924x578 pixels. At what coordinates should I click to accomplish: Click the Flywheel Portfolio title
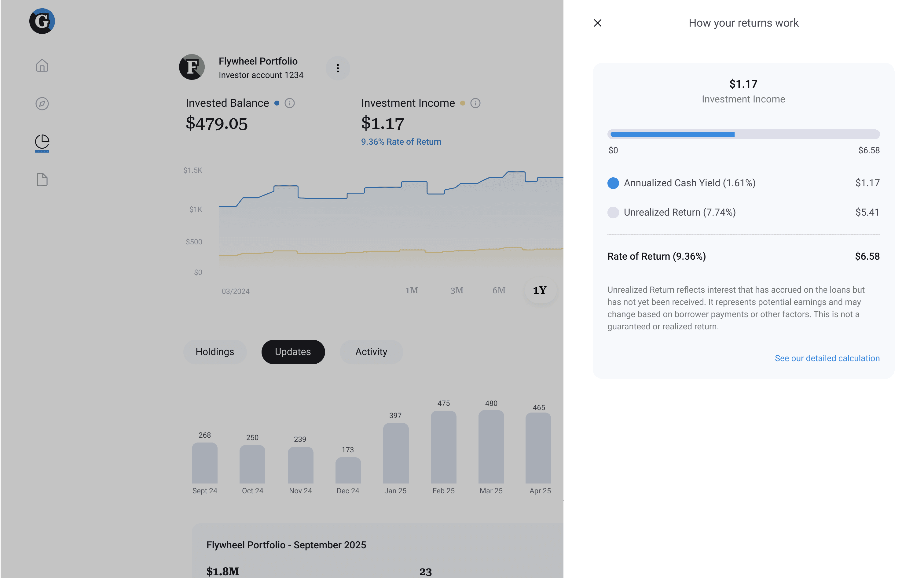click(258, 61)
